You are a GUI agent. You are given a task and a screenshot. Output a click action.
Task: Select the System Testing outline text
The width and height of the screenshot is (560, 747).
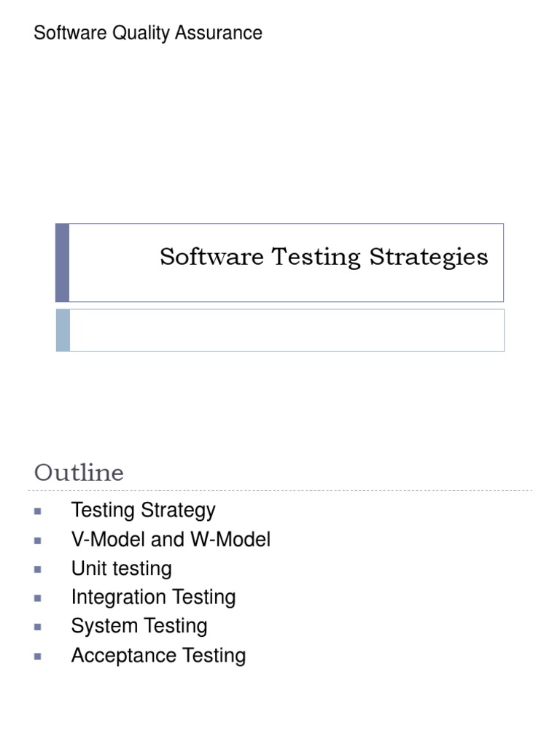139,626
